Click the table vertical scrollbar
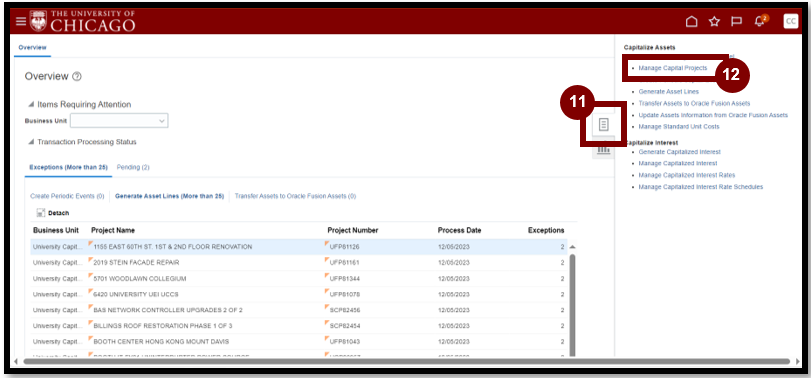The height and width of the screenshot is (378, 811). tap(573, 305)
